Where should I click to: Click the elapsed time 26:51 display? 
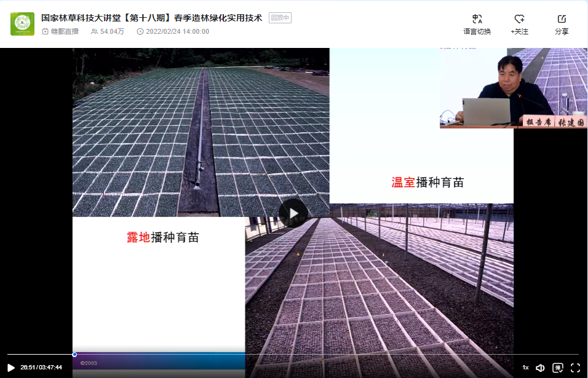point(27,368)
